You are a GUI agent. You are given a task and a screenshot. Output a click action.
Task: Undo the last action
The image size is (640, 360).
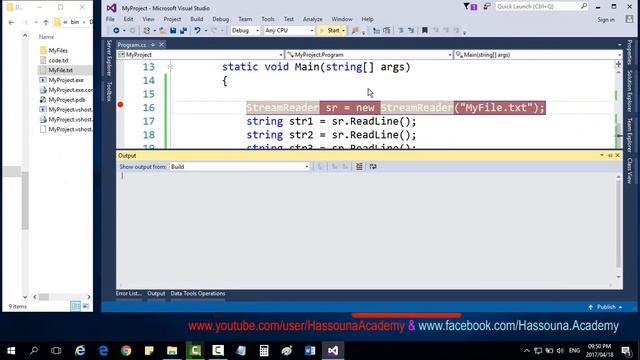tap(198, 31)
